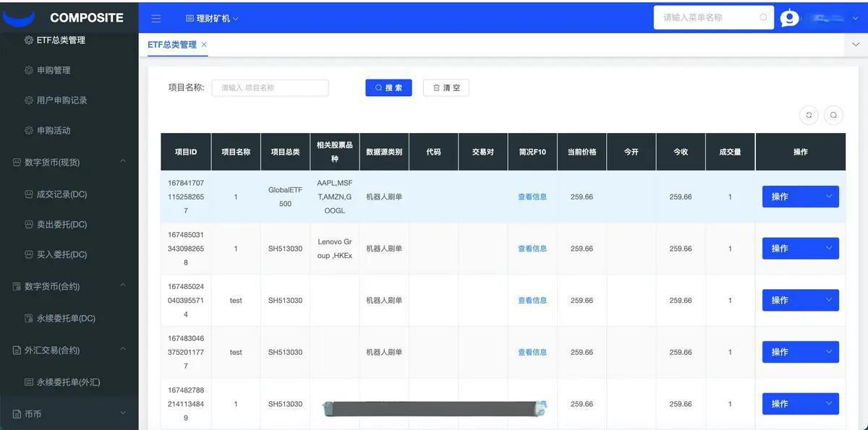Image resolution: width=868 pixels, height=430 pixels.
Task: Collapse the 数字货币(现货) sidebar group
Action: (x=69, y=162)
